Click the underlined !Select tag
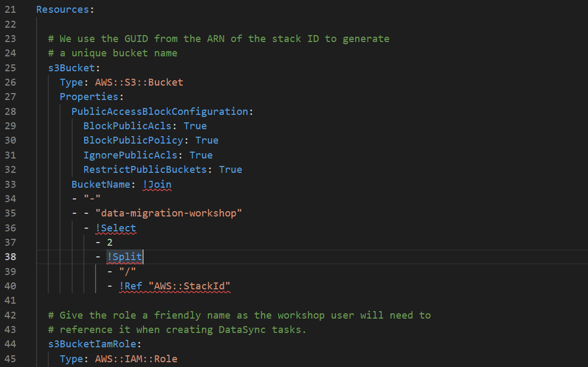Screen dimensions: 588x367 click(x=115, y=228)
